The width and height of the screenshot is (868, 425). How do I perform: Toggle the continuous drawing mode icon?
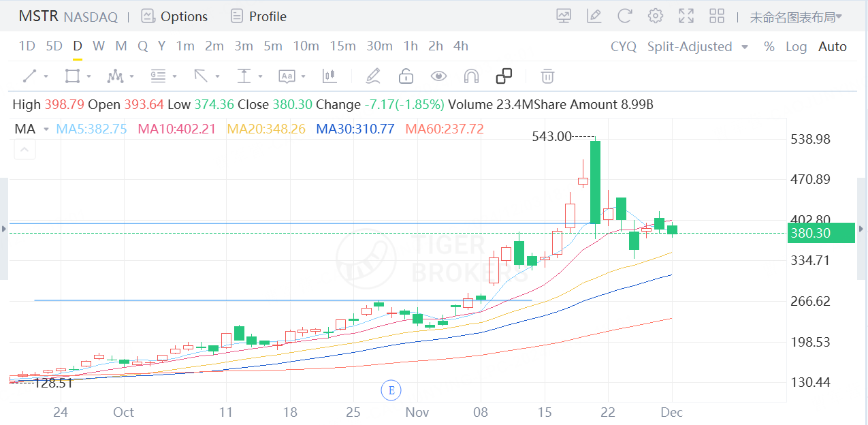504,76
